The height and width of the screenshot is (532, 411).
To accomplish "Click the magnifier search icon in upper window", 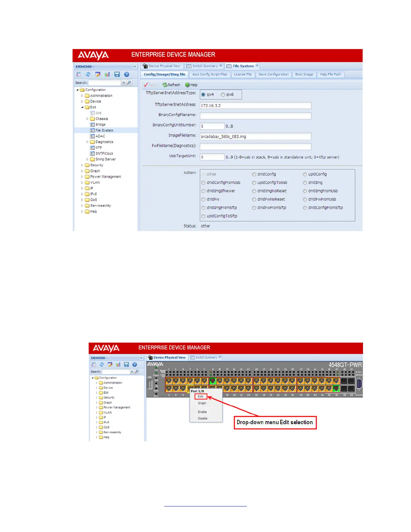I will (129, 83).
